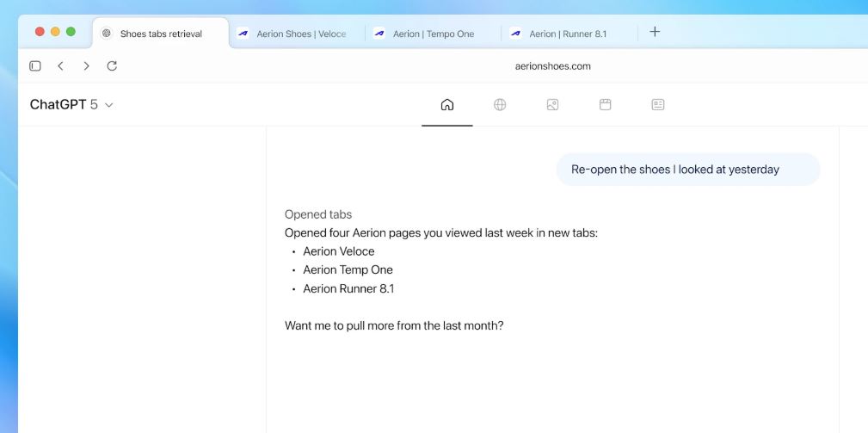Go forward to the next page
The width and height of the screenshot is (868, 433).
click(x=86, y=65)
